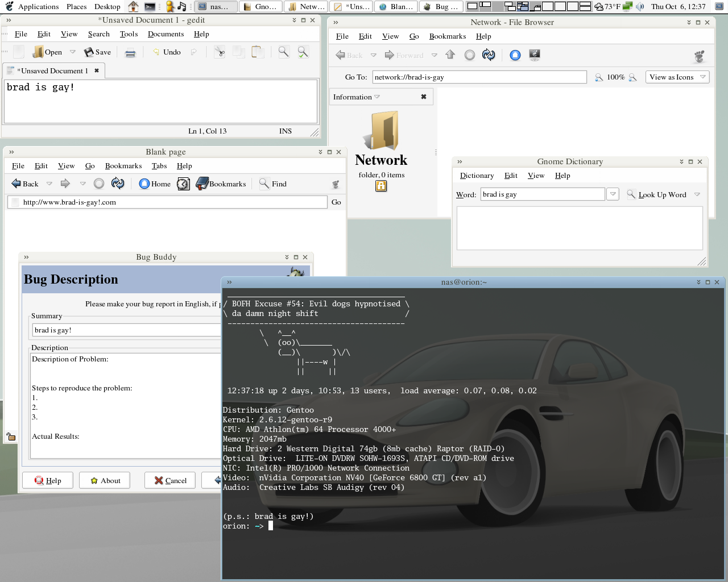Click About in Bug Buddy
728x582 pixels.
coord(105,480)
